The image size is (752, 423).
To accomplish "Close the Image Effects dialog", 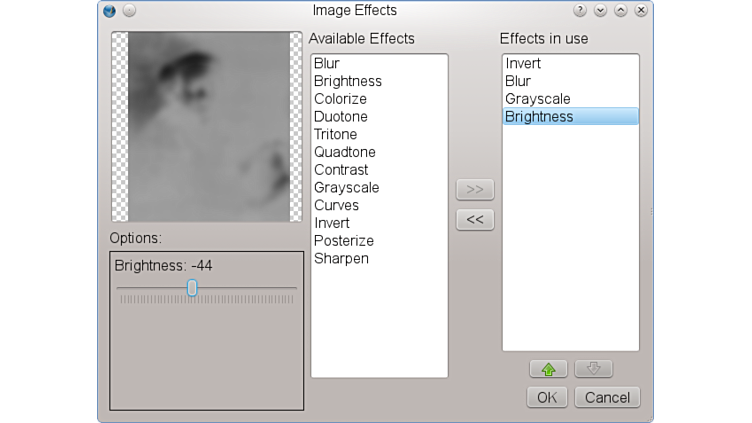I will tap(641, 11).
